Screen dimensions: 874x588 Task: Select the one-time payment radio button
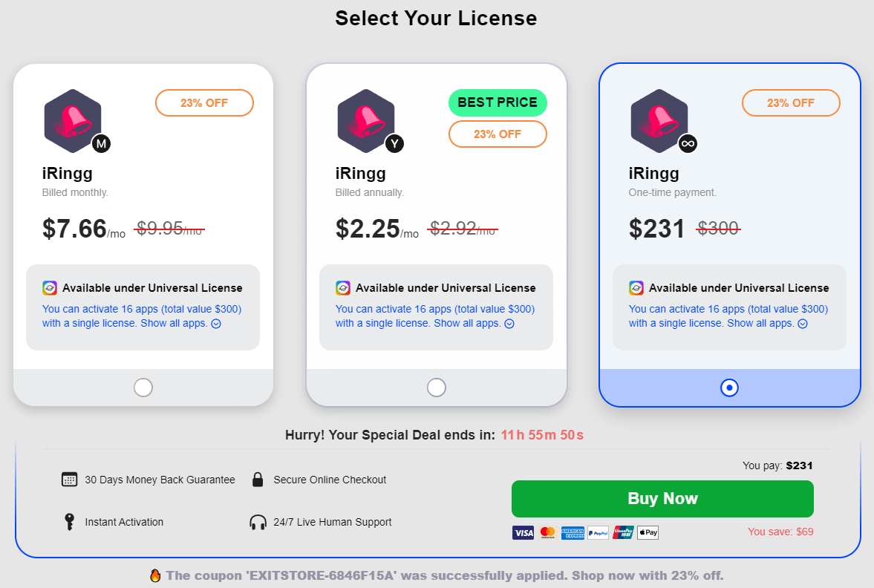[x=730, y=388]
